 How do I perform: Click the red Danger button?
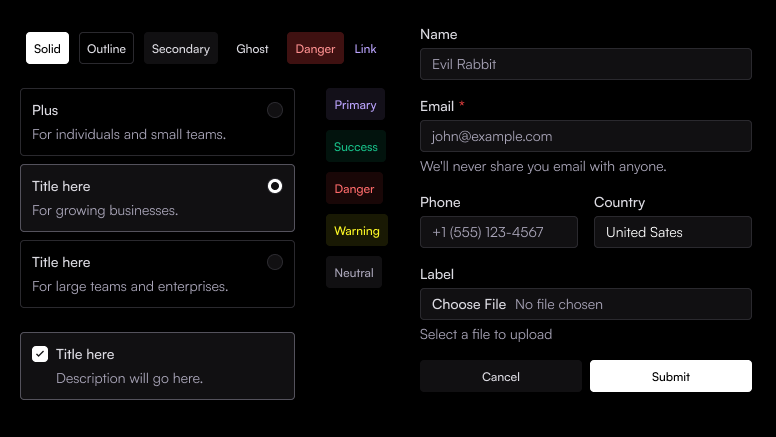315,48
